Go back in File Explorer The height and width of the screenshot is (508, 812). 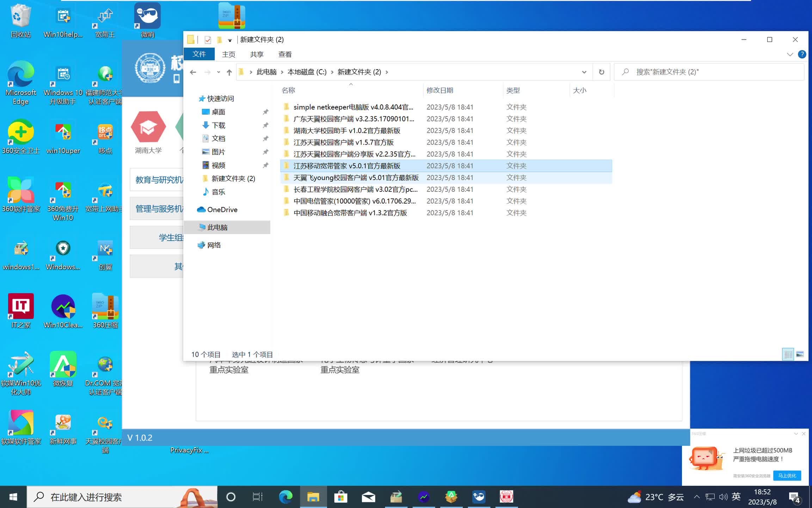point(193,72)
